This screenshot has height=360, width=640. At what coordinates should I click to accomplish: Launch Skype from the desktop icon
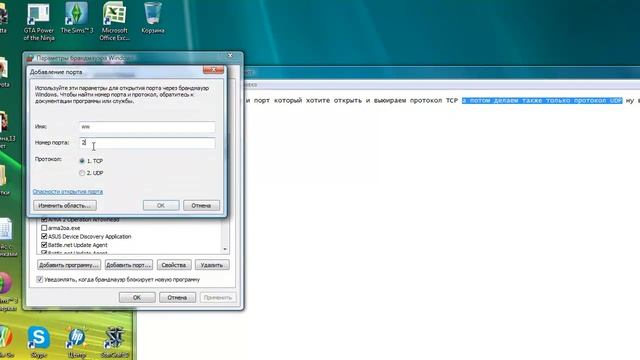[x=39, y=342]
